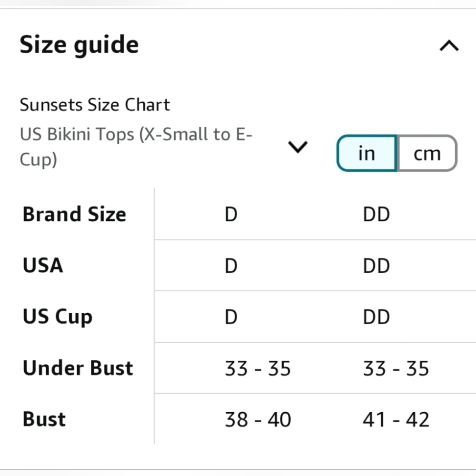476x476 pixels.
Task: Select the Brand Size row header
Action: pyautogui.click(x=74, y=214)
